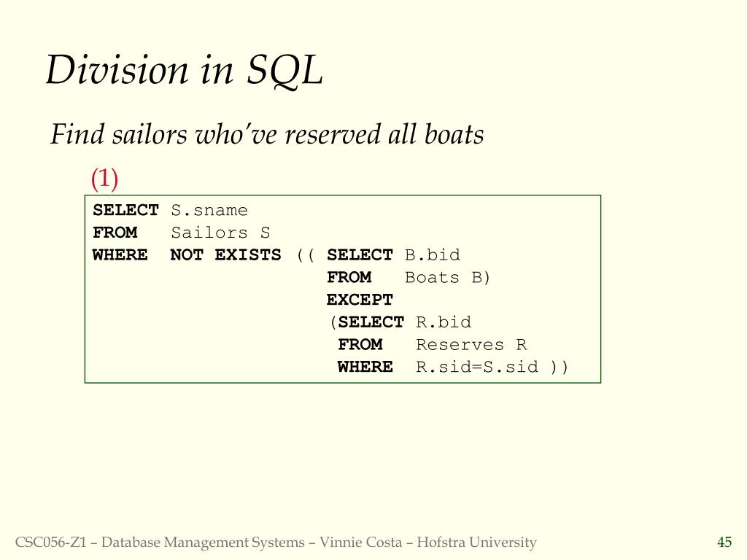Click the outer WHERE keyword

click(x=120, y=254)
